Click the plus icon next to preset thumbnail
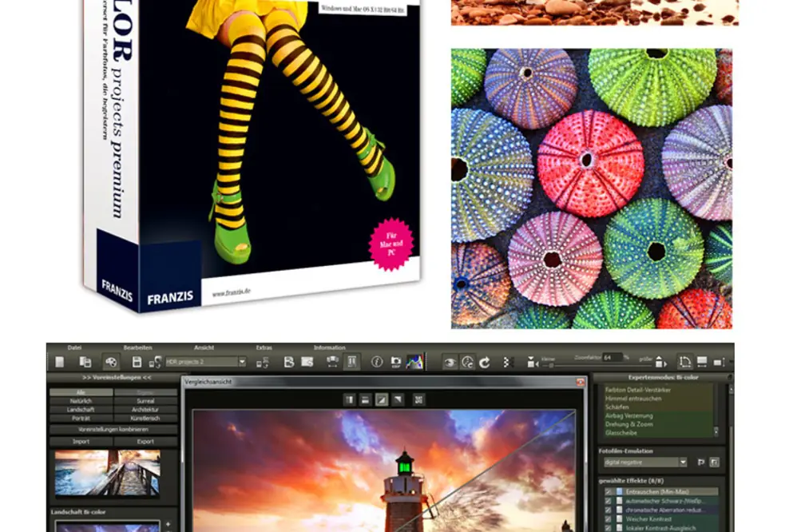 coord(168,524)
